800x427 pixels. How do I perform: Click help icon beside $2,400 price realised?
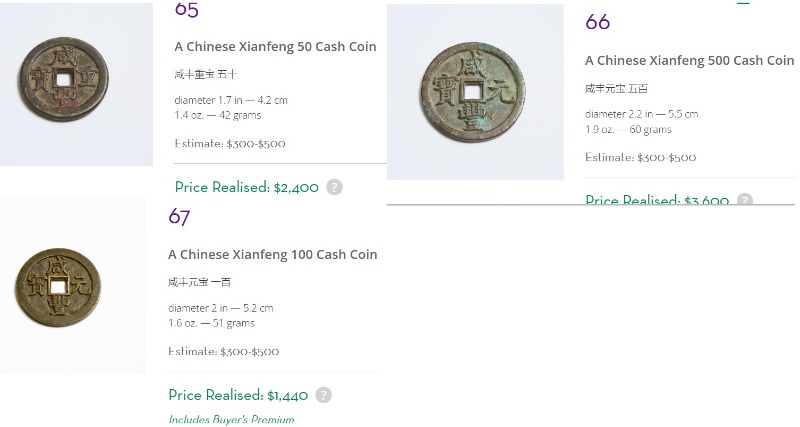click(334, 187)
